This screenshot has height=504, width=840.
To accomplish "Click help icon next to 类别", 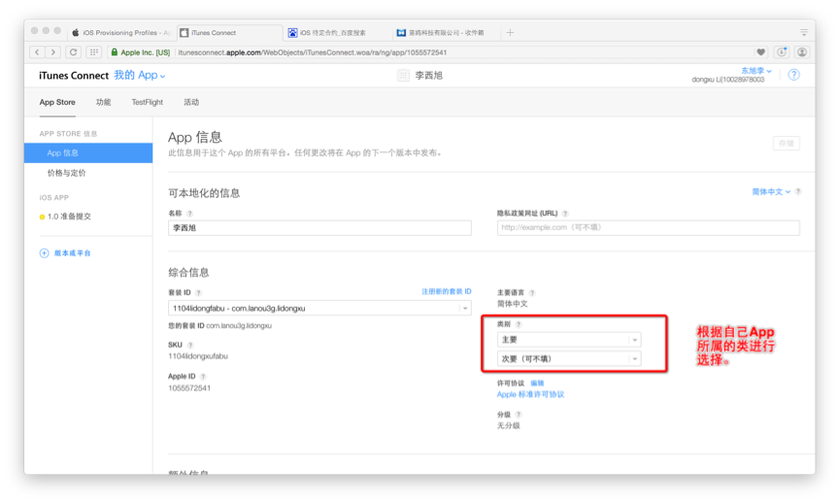I will 518,324.
